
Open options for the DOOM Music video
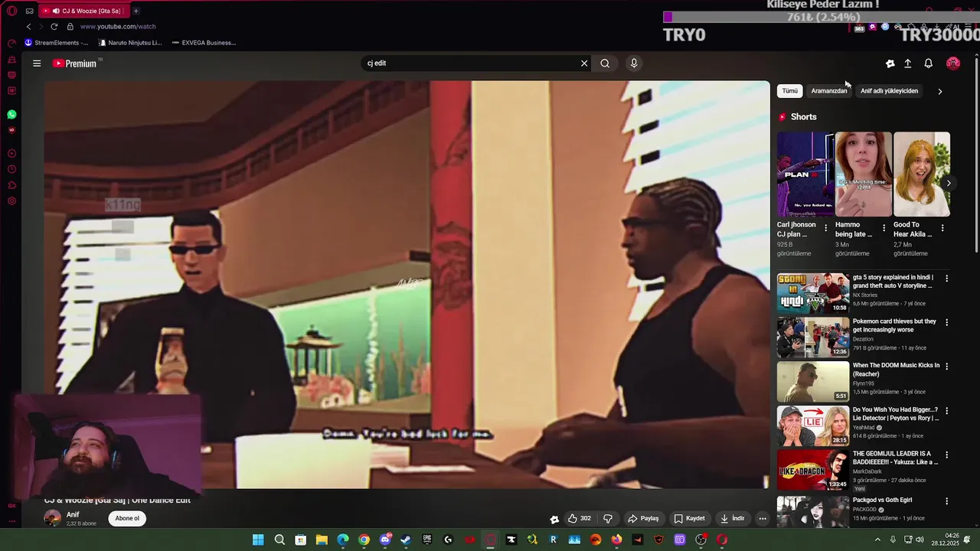pyautogui.click(x=946, y=367)
